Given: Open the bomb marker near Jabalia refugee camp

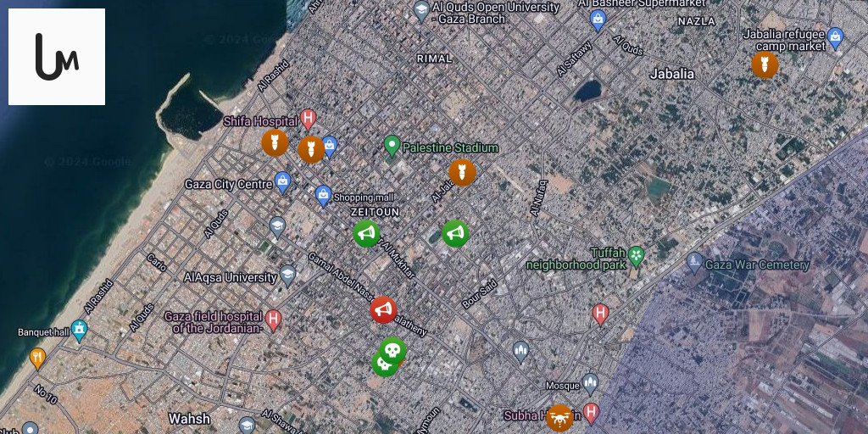Looking at the screenshot, I should 765,64.
